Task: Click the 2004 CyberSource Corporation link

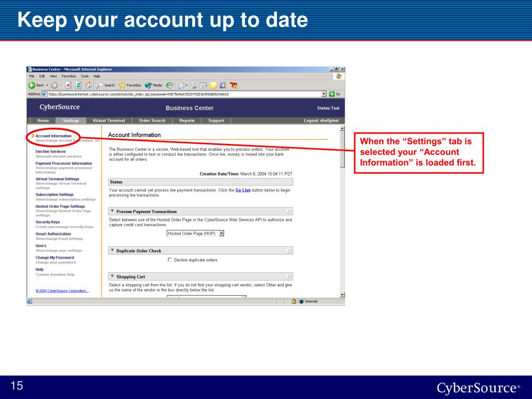Action: pos(62,291)
